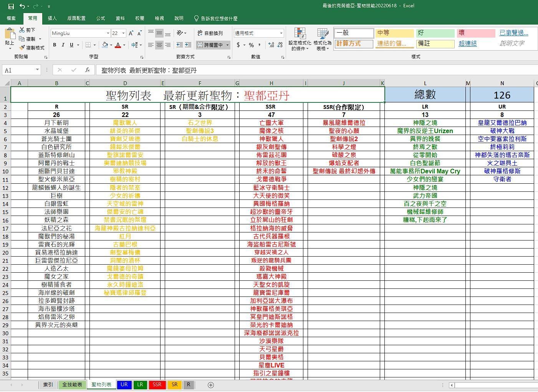Click the Cut (剪下) scissors icon

pos(22,30)
